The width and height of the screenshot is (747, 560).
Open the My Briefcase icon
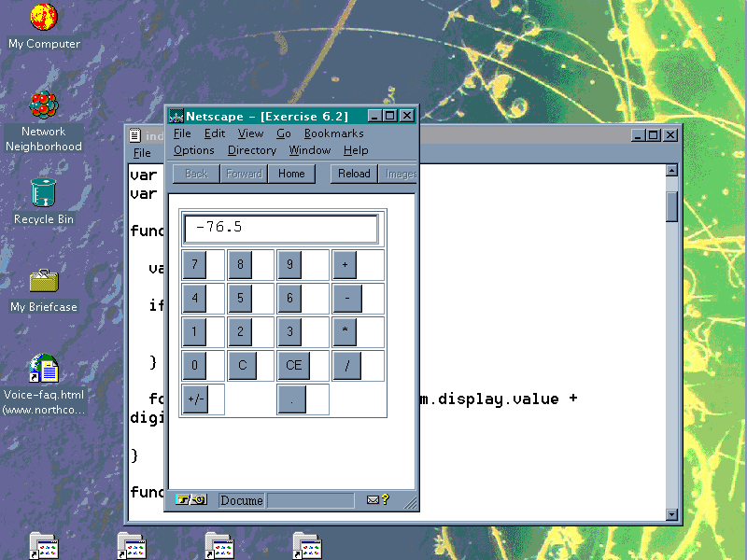(x=43, y=280)
